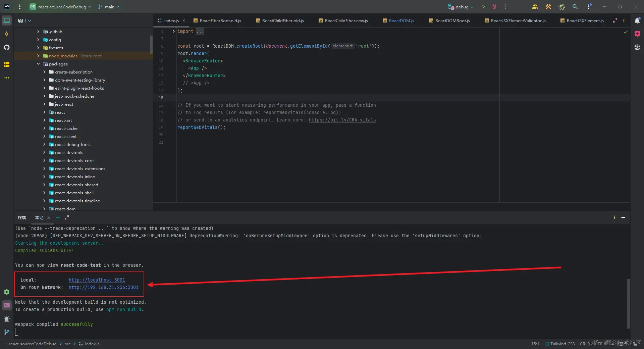Open IDE settings dots with blue badge
Image resolution: width=644 pixels, height=349 pixels.
589,7
